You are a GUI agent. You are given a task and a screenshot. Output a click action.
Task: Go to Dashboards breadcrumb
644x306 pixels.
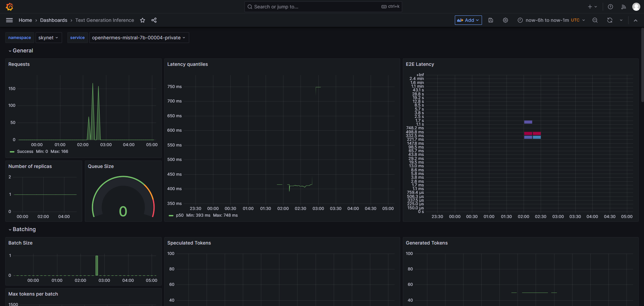coord(54,20)
